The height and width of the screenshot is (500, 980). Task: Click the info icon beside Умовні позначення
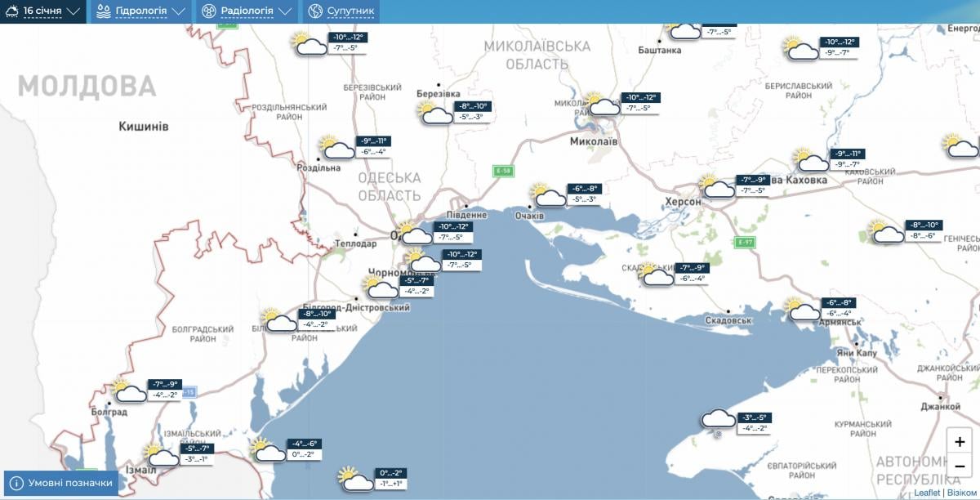click(17, 482)
